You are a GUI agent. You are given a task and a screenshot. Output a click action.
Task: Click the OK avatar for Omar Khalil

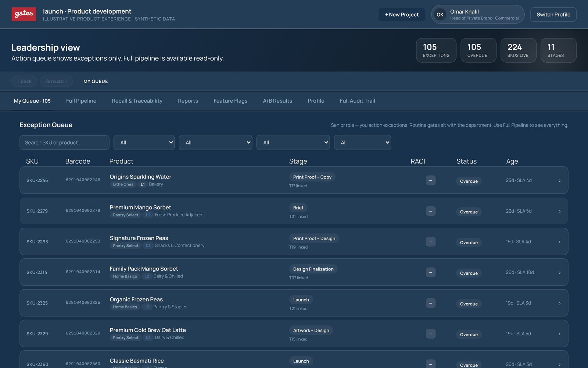pos(440,15)
